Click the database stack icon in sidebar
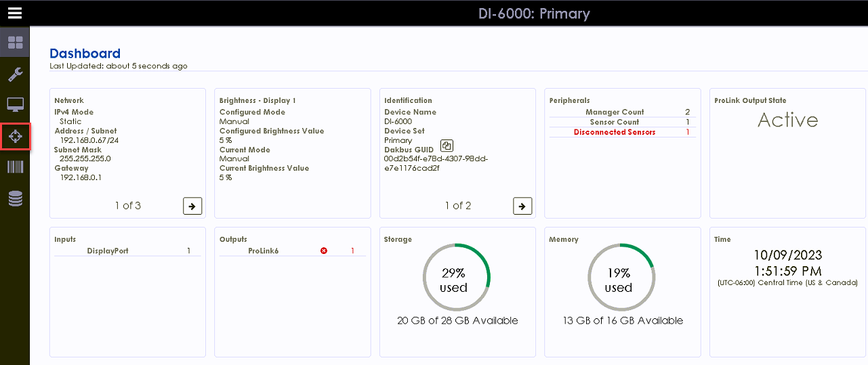 click(x=15, y=198)
